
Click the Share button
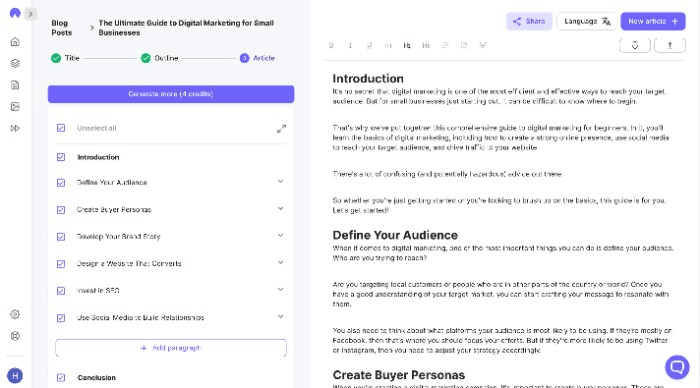(x=529, y=21)
